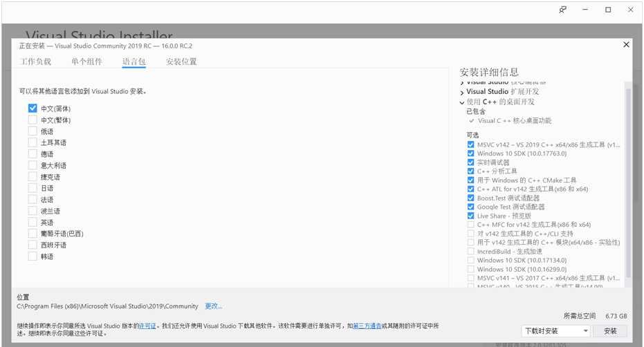Image resolution: width=644 pixels, height=347 pixels.
Task: Check the IncrediBuild - 生成加速 option
Action: [x=470, y=252]
